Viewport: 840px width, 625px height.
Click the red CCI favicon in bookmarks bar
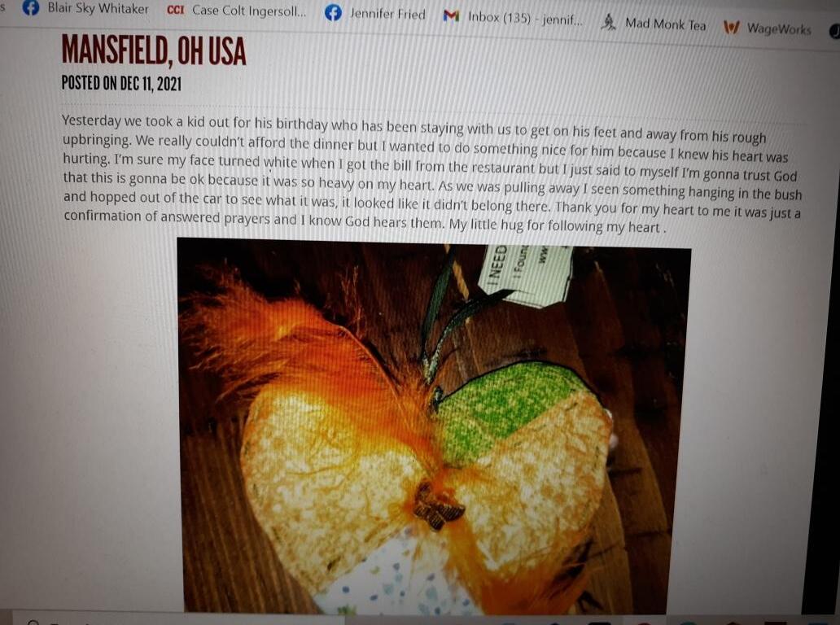pyautogui.click(x=175, y=11)
